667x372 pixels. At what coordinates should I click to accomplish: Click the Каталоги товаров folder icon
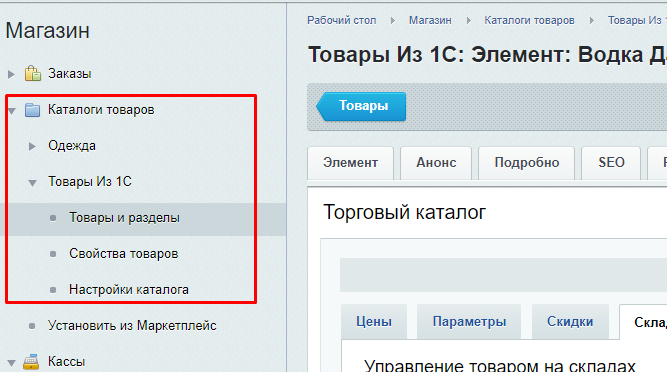pos(32,110)
